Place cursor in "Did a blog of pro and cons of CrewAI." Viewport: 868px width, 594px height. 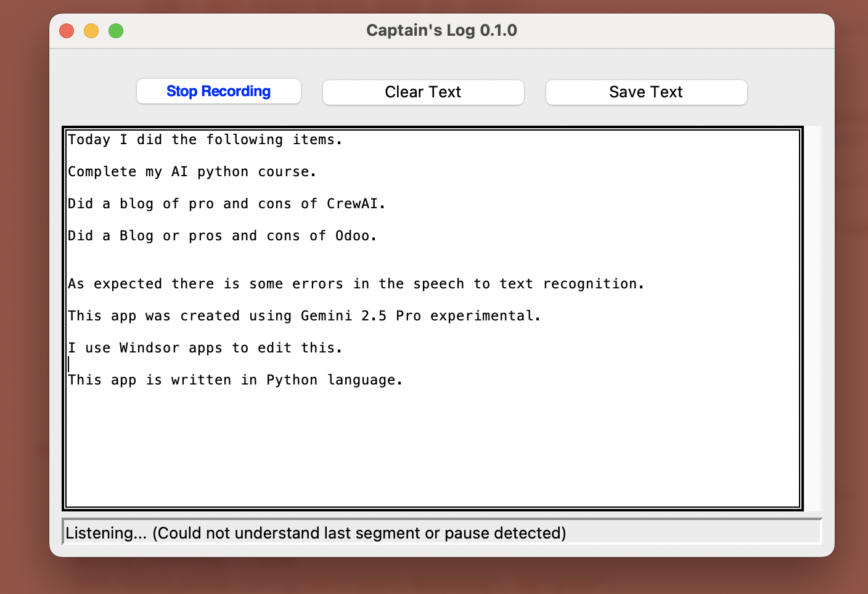coord(227,204)
